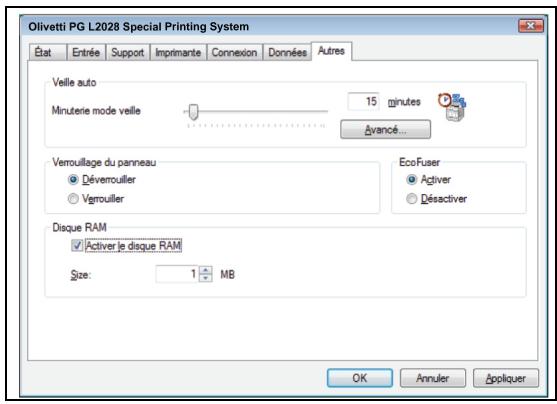Click the sleep timer slider handle
The height and width of the screenshot is (404, 557).
click(x=193, y=112)
